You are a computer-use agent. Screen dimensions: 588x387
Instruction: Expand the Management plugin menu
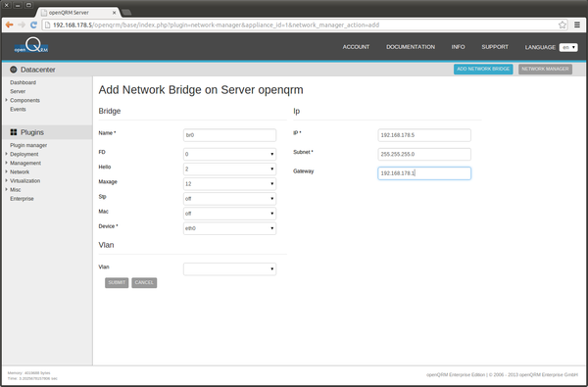coord(7,163)
